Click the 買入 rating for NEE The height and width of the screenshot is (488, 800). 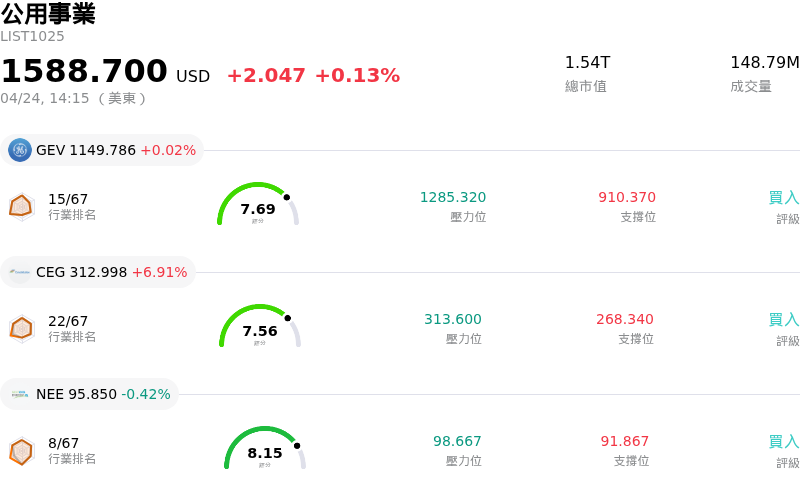click(x=783, y=442)
